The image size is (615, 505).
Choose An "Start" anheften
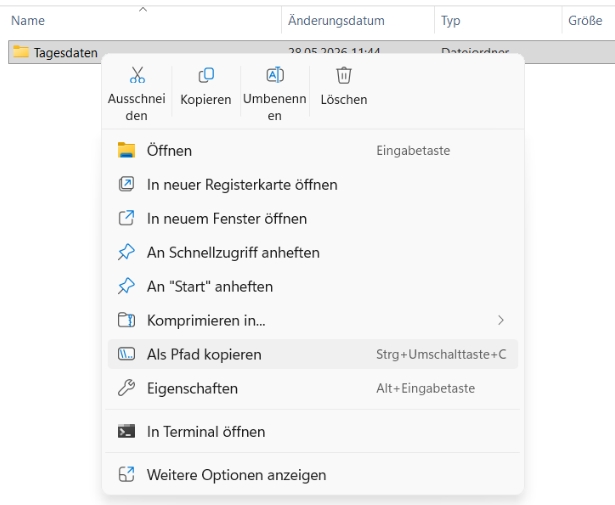[x=313, y=287]
